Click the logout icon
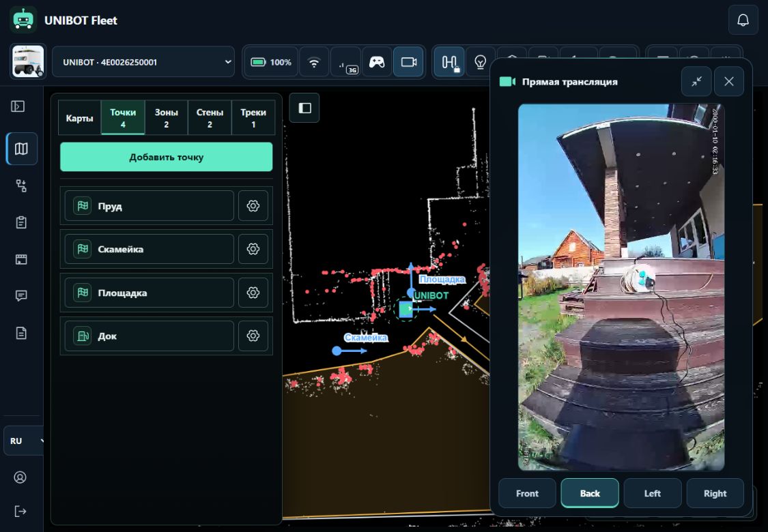The height and width of the screenshot is (532, 768). [20, 512]
